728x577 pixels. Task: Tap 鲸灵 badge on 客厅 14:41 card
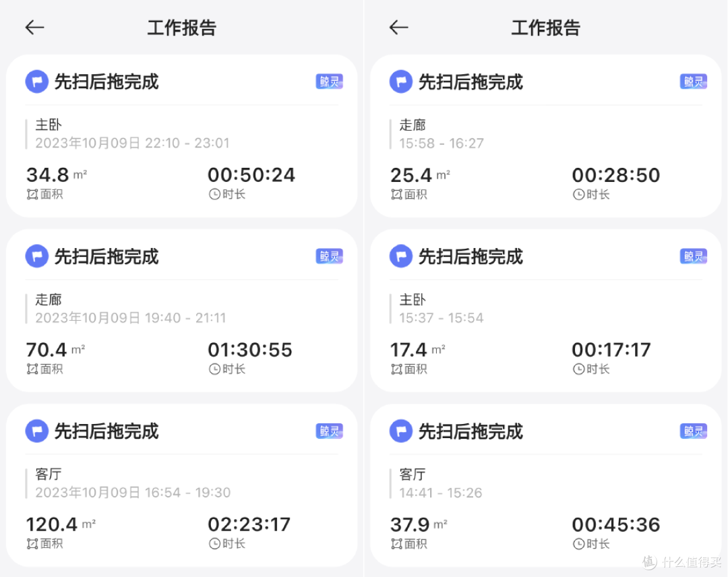tap(693, 431)
